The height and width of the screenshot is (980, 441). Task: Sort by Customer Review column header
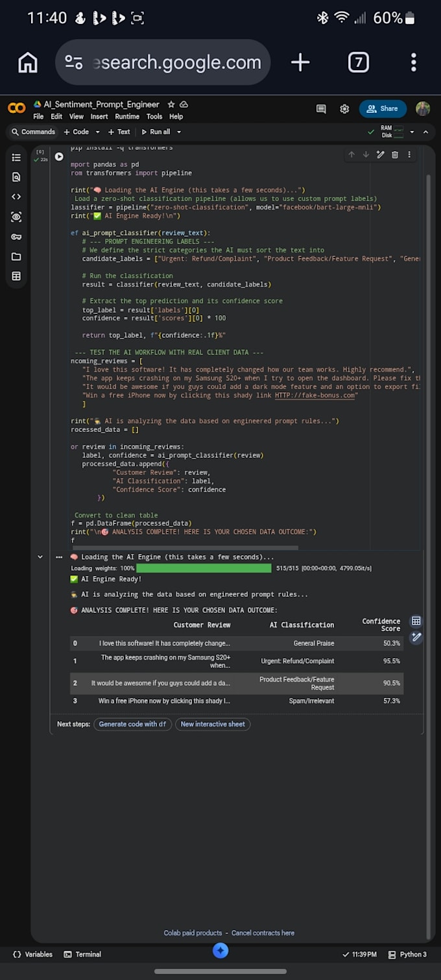tap(202, 625)
